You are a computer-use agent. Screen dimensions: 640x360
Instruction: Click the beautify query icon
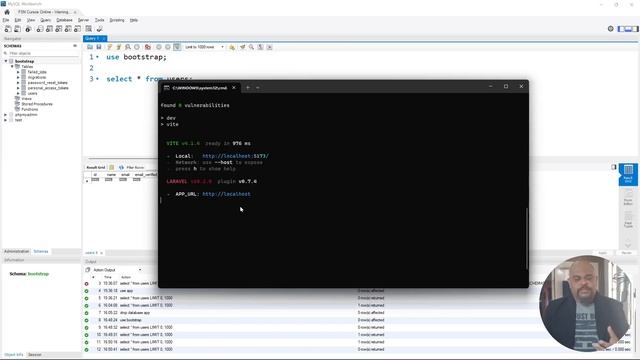pyautogui.click(x=242, y=47)
